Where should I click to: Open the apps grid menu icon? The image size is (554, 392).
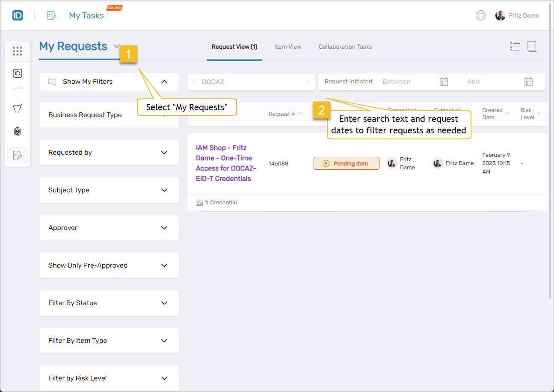click(18, 51)
